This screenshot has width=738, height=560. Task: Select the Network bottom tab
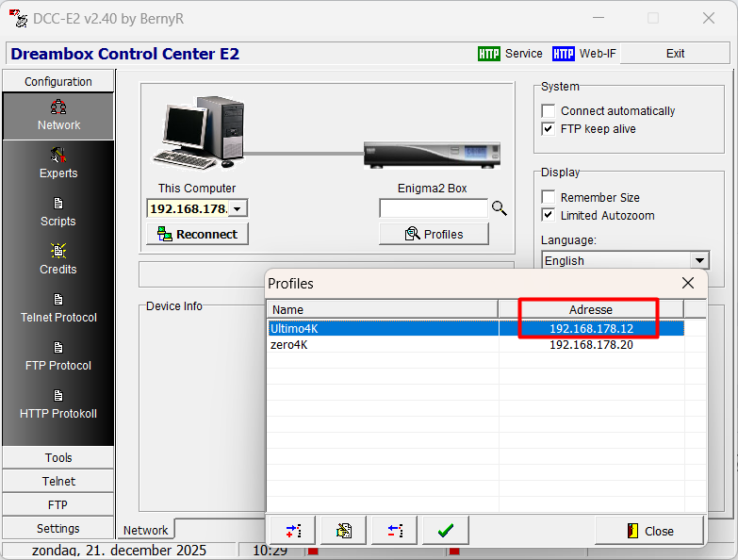click(145, 530)
